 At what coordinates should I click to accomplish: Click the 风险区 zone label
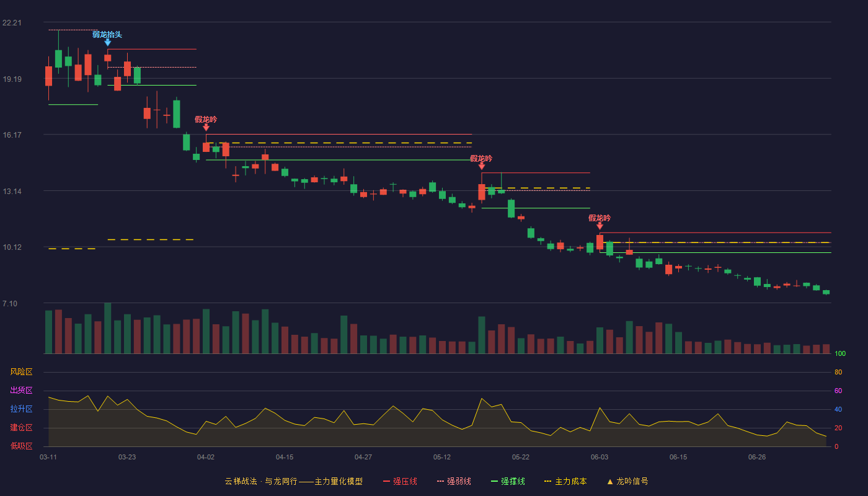(21, 372)
